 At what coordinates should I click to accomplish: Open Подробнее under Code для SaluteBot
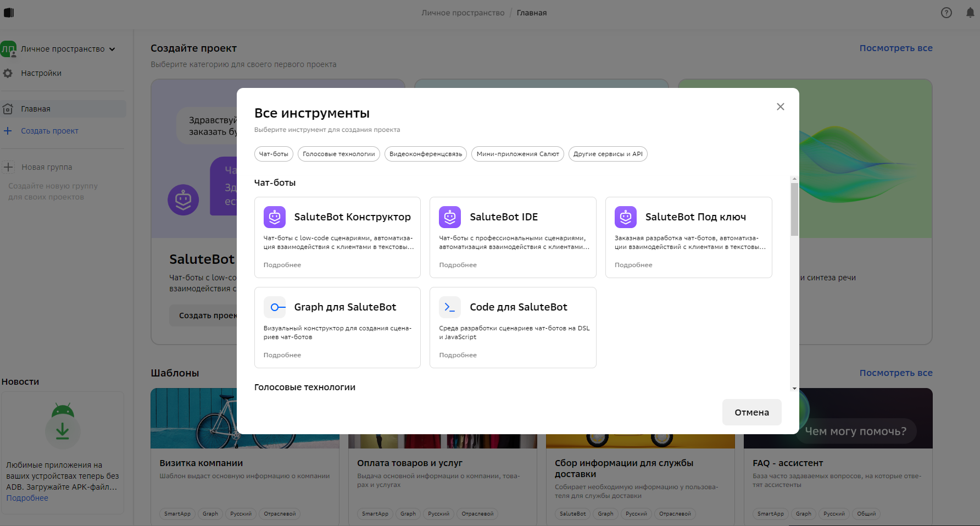[458, 355]
